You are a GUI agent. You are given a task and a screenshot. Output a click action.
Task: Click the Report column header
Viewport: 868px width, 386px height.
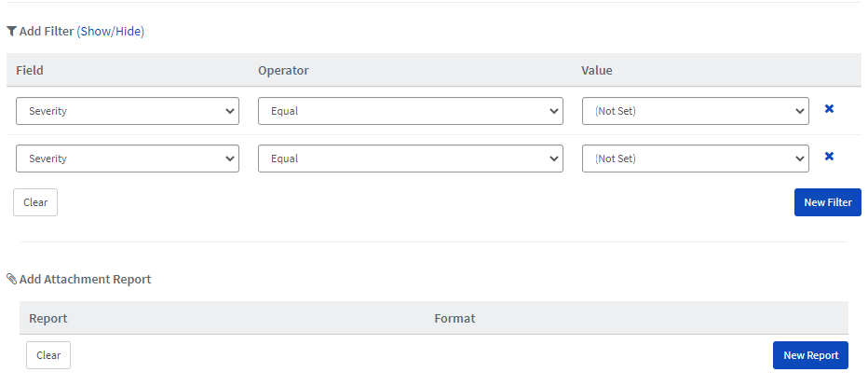pyautogui.click(x=48, y=319)
